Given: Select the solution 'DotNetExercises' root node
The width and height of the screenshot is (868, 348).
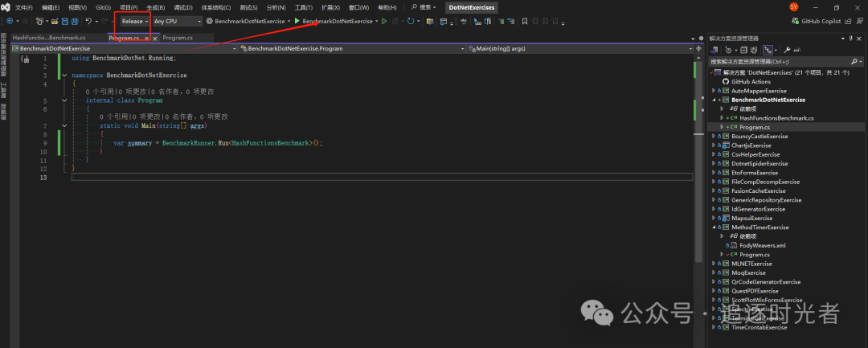Looking at the screenshot, I should click(786, 72).
